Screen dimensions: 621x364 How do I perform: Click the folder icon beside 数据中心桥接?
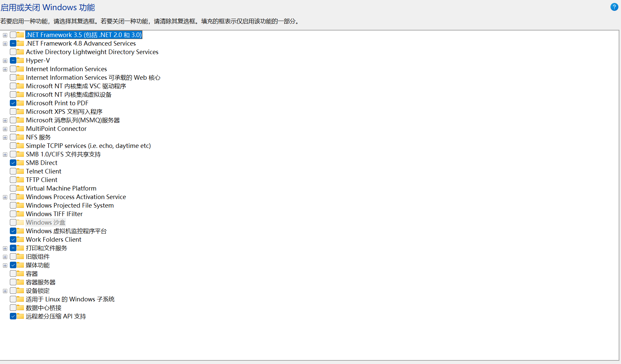20,308
